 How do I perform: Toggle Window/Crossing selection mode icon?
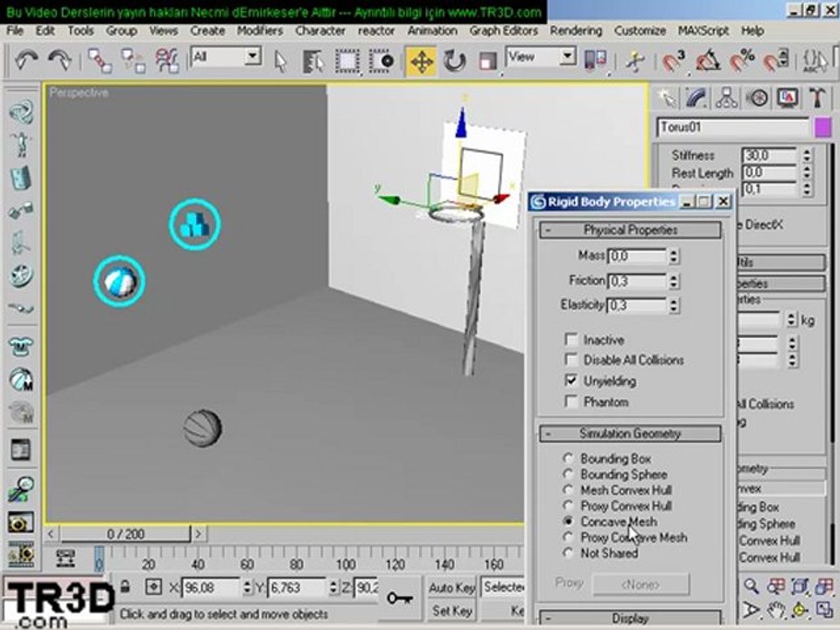coord(381,61)
